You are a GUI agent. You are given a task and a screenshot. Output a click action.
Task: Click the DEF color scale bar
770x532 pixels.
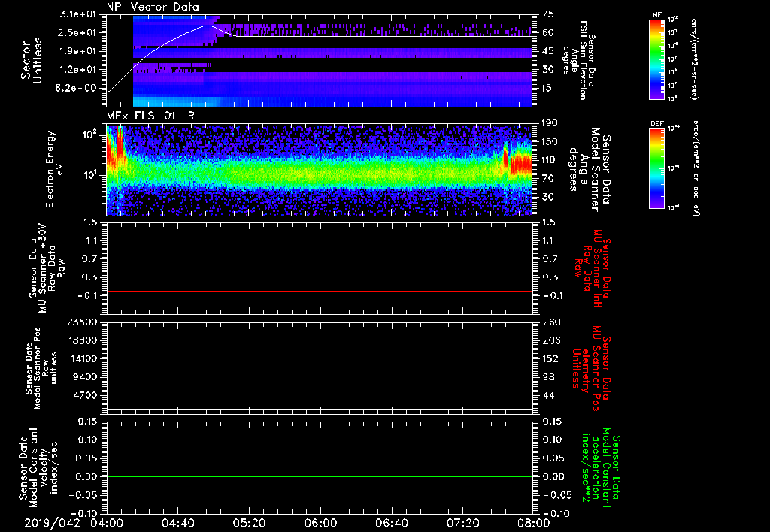(x=656, y=168)
